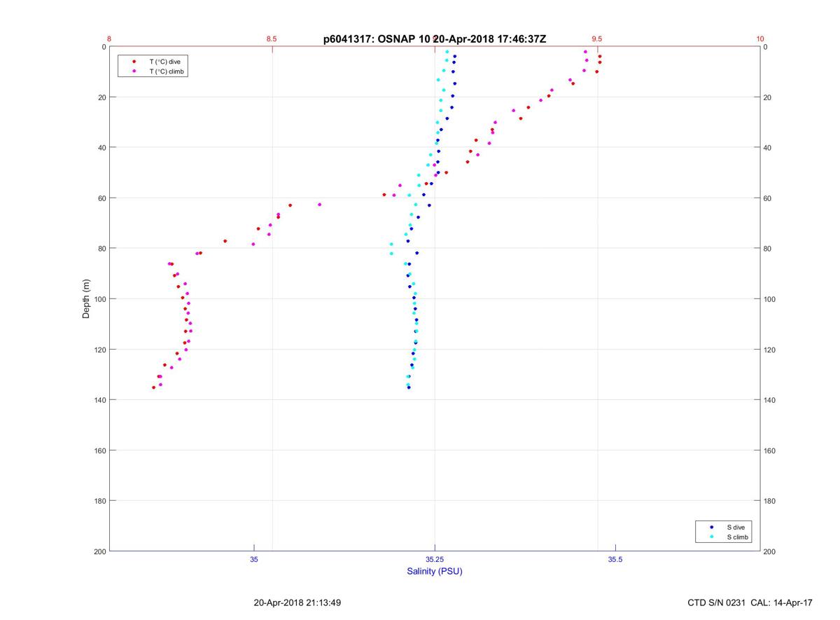The image size is (840, 620).
Task: Click the red marker in the temperature legend
Action: [x=134, y=62]
